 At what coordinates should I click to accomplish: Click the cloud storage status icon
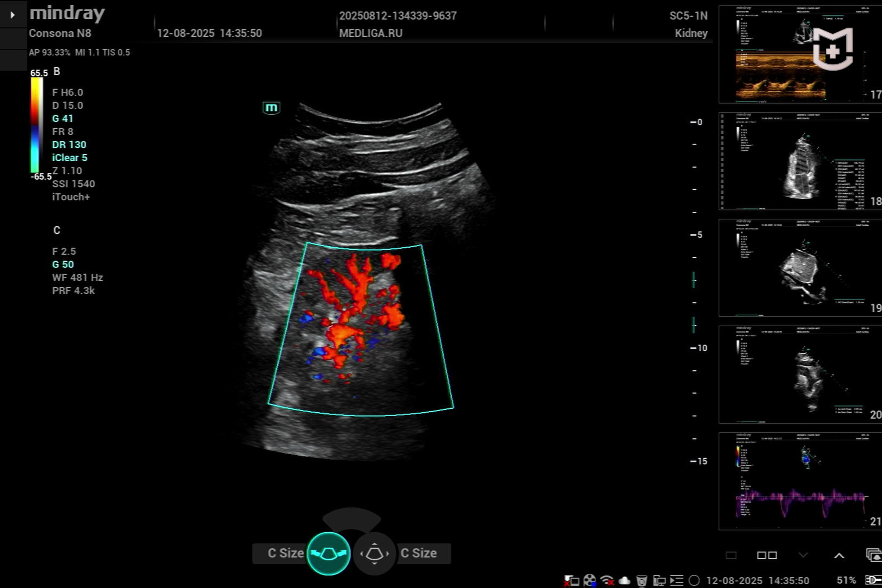(x=624, y=581)
